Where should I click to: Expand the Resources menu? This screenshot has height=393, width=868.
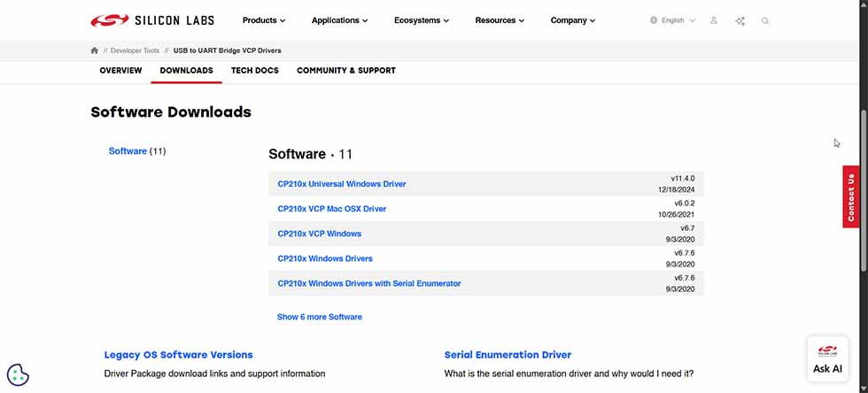point(500,20)
